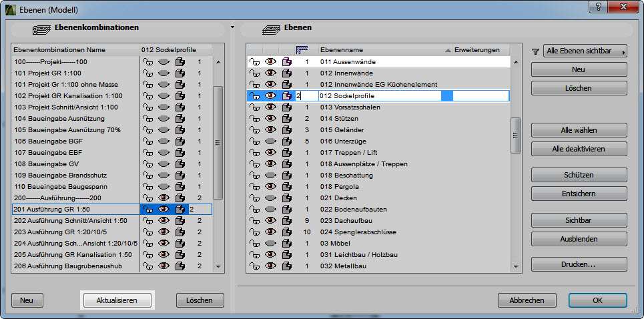Click up arrow of layer combinations scrollbar
Screen dimensions: 644x319
(218, 62)
